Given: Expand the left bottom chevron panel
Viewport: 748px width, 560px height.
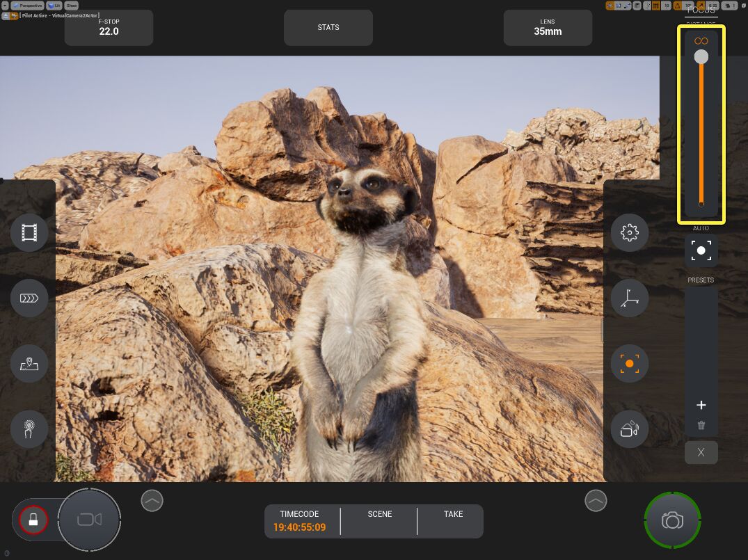Looking at the screenshot, I should [x=152, y=500].
